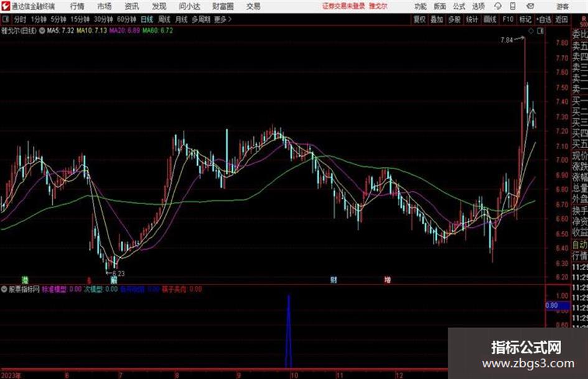
Task: Open the 发现 menu
Action: [159, 6]
